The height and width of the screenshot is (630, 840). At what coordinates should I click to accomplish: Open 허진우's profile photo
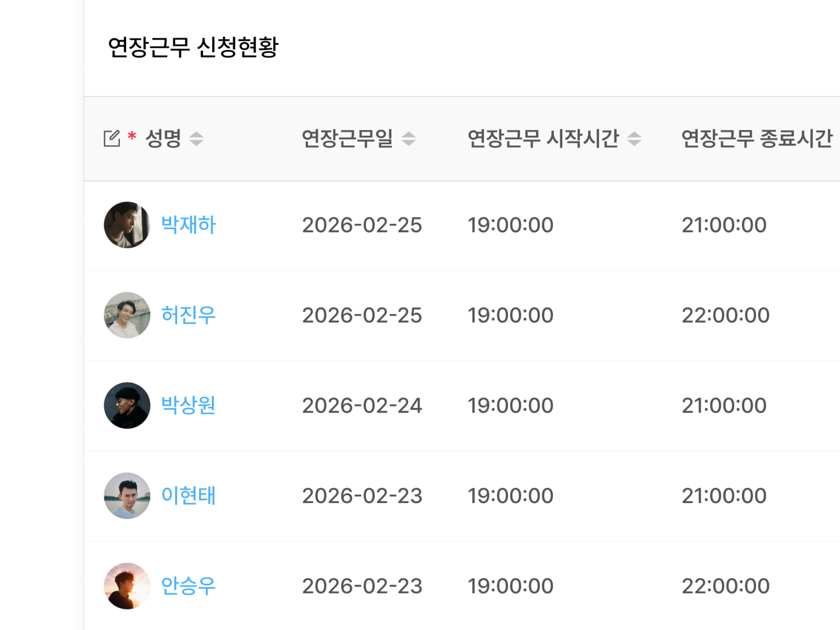[x=126, y=315]
